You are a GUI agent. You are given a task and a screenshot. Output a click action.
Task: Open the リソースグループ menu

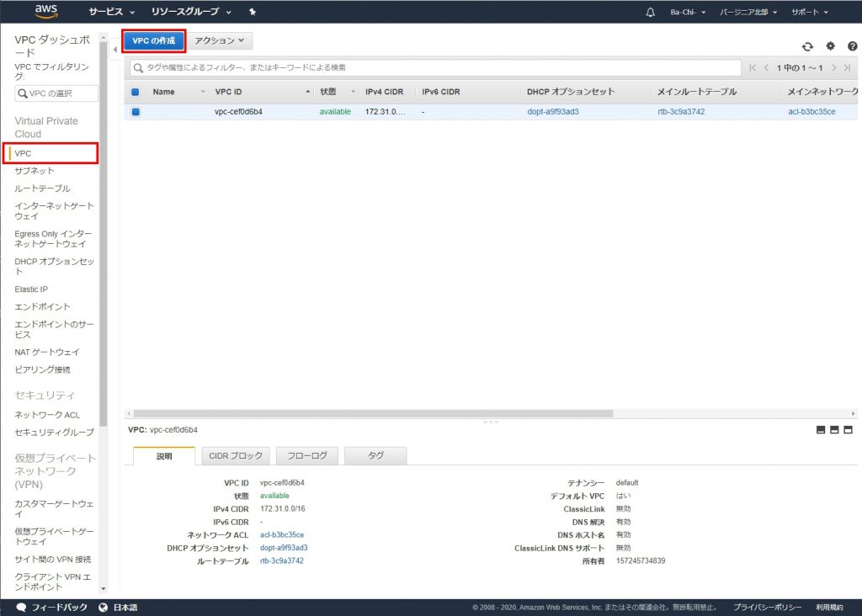click(191, 12)
